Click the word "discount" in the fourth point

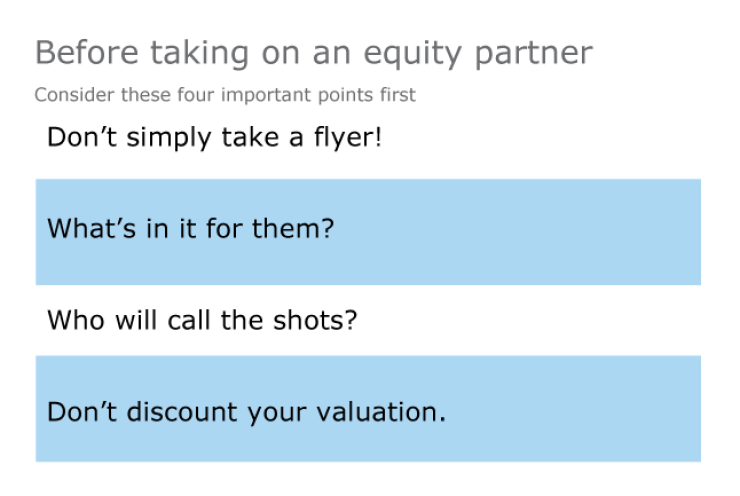click(177, 412)
